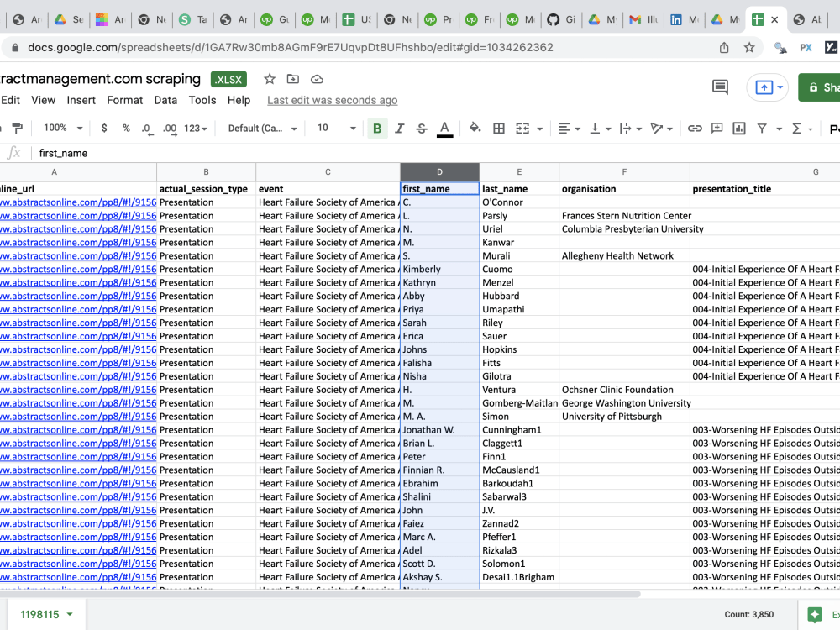Open fill color picker
This screenshot has height=630, width=840.
[x=475, y=128]
